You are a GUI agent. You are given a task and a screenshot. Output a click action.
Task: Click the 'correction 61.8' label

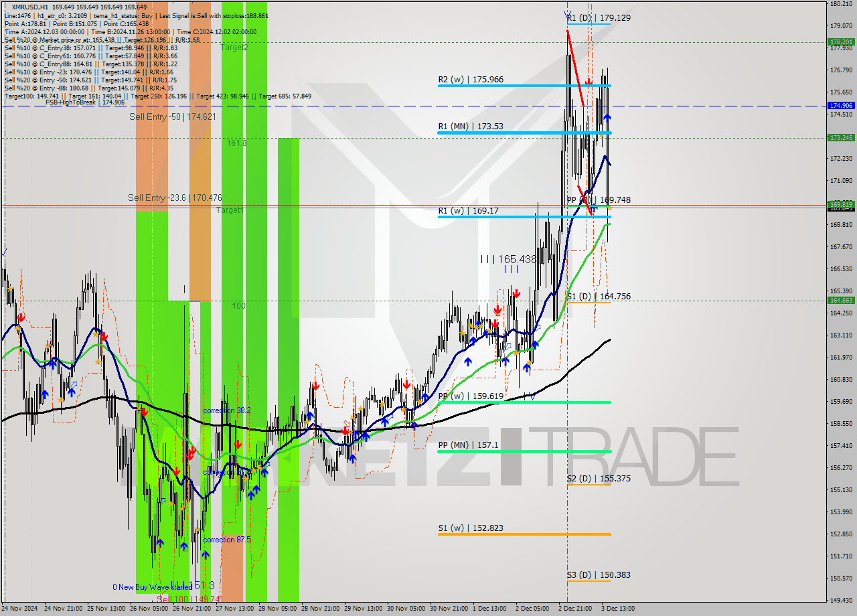227,472
